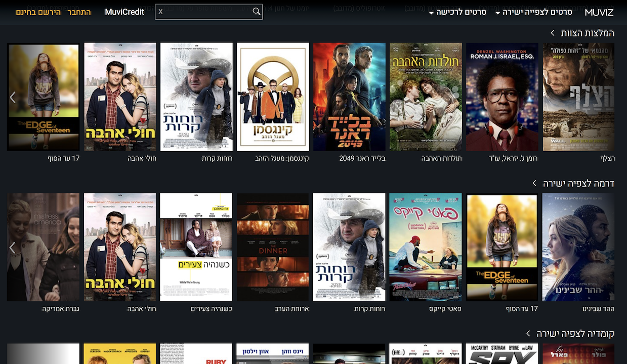The height and width of the screenshot is (364, 627).
Task: Click the המלצות הצוות section heading
Action: pos(588,33)
